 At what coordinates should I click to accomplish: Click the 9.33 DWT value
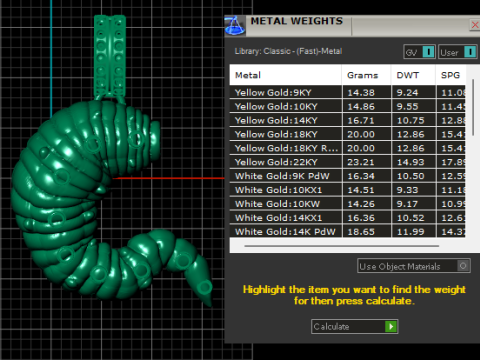point(407,190)
